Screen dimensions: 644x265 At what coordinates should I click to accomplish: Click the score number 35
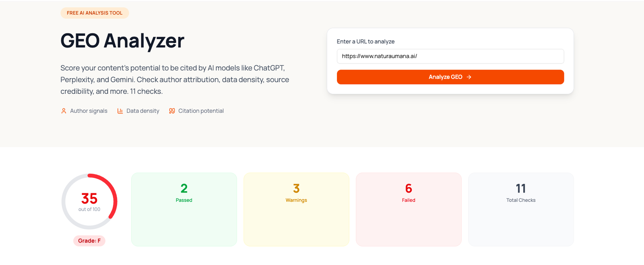point(89,198)
